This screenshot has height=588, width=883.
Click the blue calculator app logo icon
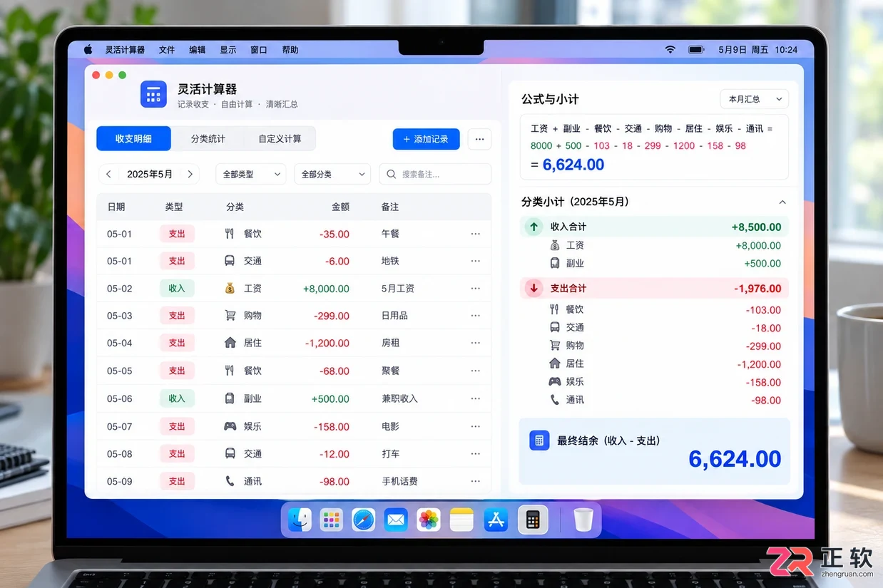[153, 94]
